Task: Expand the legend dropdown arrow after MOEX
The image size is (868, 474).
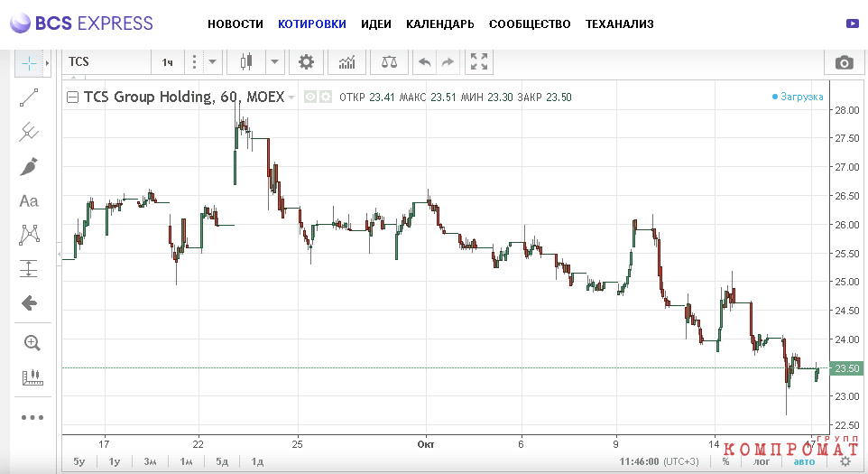Action: point(291,98)
